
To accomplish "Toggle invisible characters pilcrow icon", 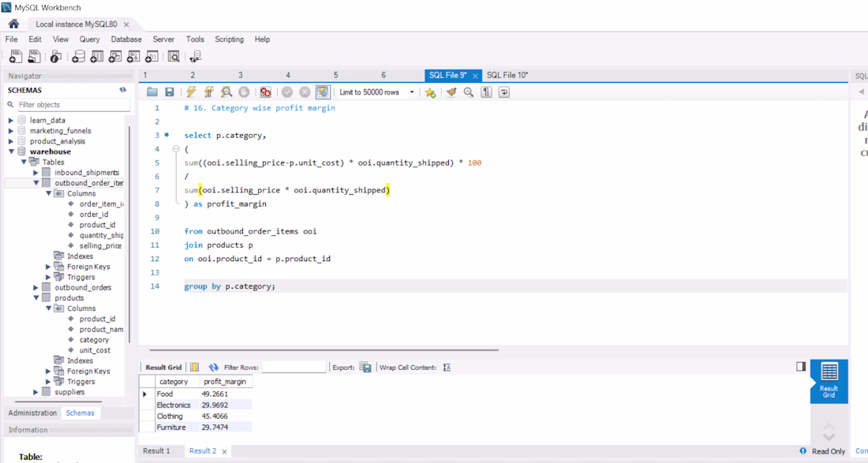I will (x=487, y=92).
